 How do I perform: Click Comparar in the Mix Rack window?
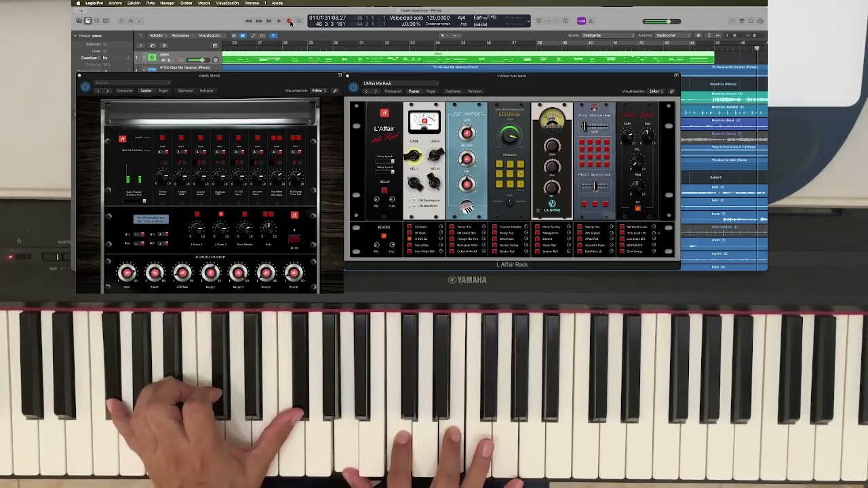tap(393, 91)
